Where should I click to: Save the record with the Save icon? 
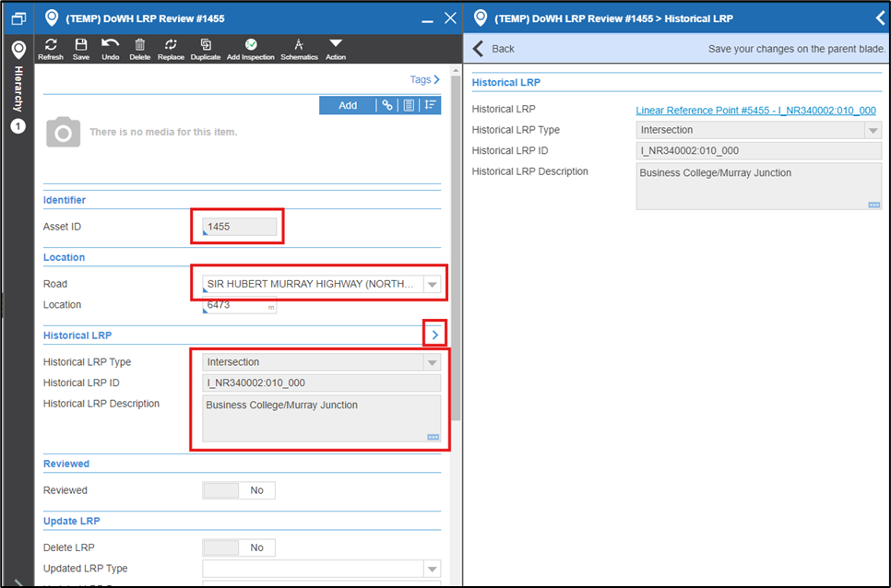tap(80, 49)
